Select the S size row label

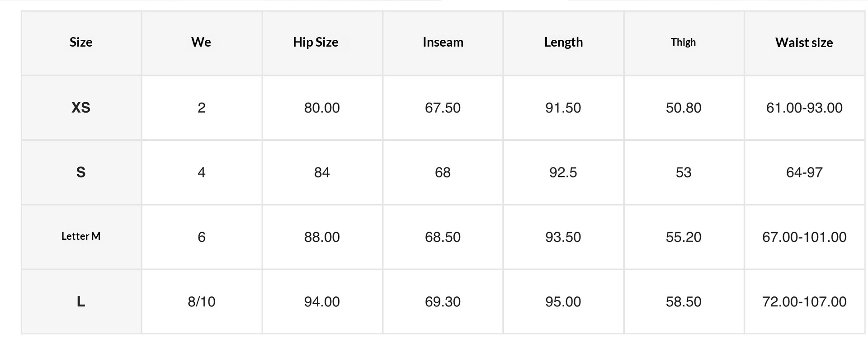[81, 172]
